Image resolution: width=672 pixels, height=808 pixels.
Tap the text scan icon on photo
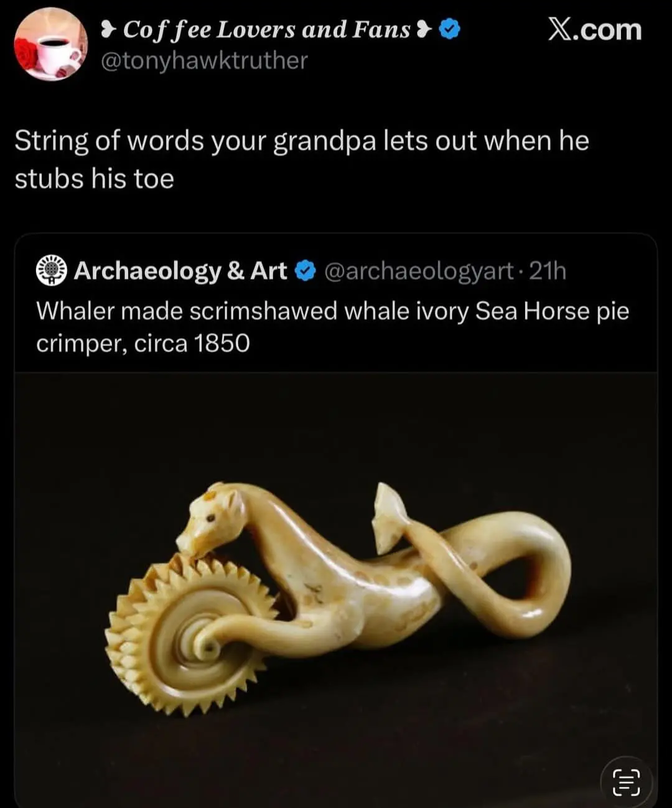[x=626, y=782]
